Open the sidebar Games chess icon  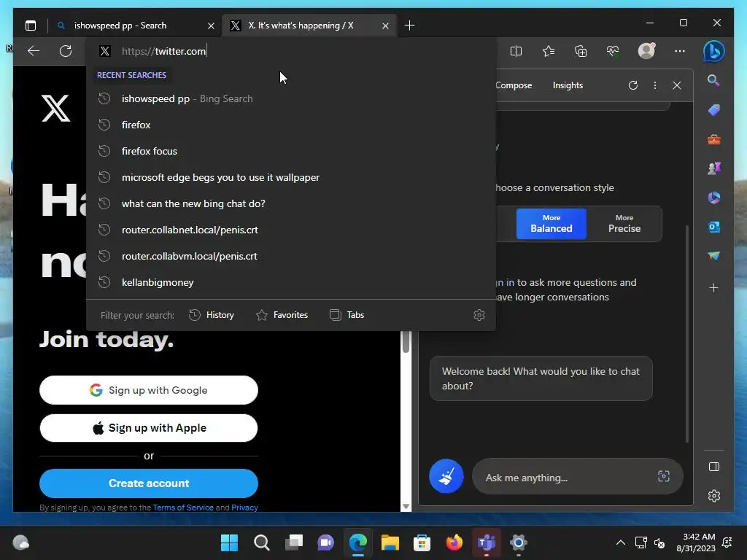713,168
